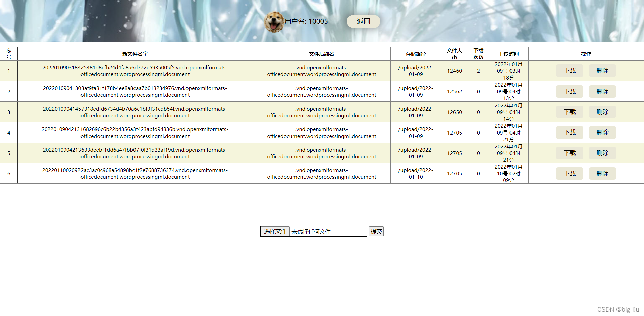Click the 存储路径 column header
This screenshot has height=316, width=644.
[x=416, y=54]
